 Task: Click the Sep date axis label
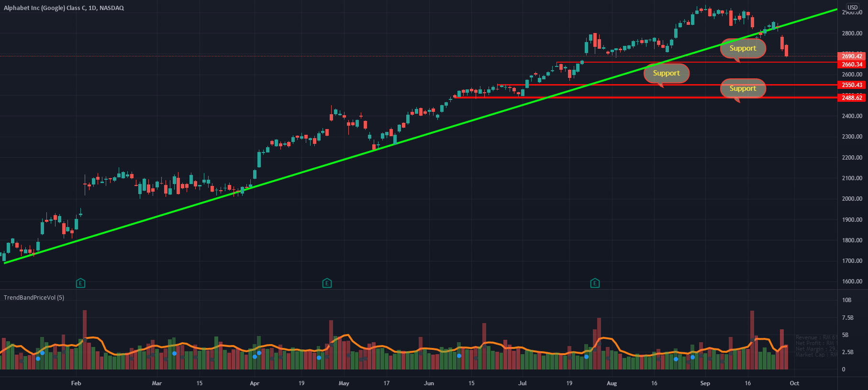coord(705,383)
